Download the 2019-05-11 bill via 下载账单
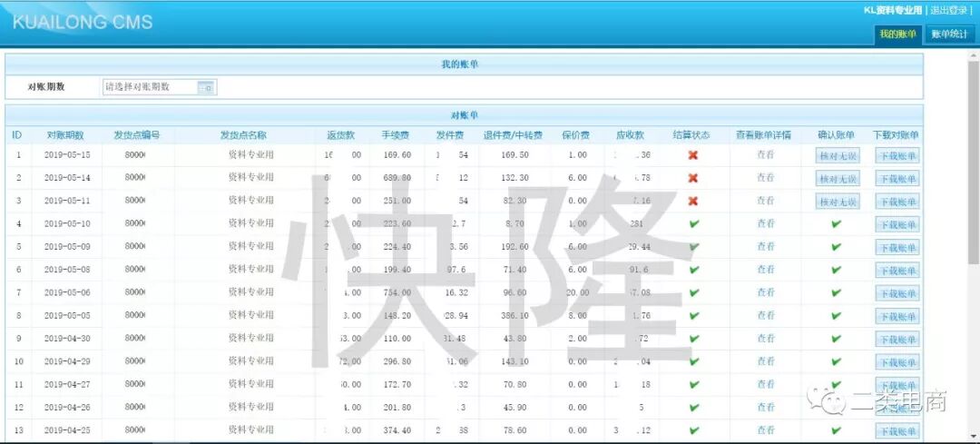The width and height of the screenshot is (980, 444). point(897,202)
